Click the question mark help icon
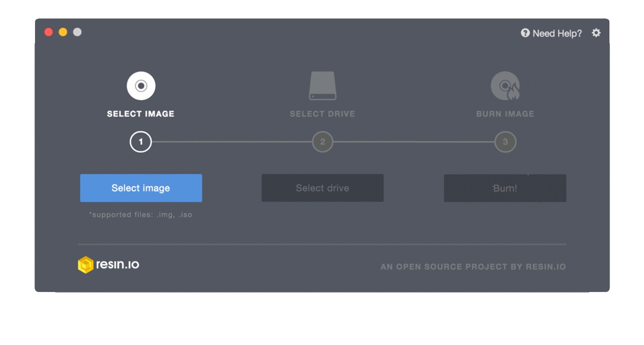 click(x=525, y=33)
